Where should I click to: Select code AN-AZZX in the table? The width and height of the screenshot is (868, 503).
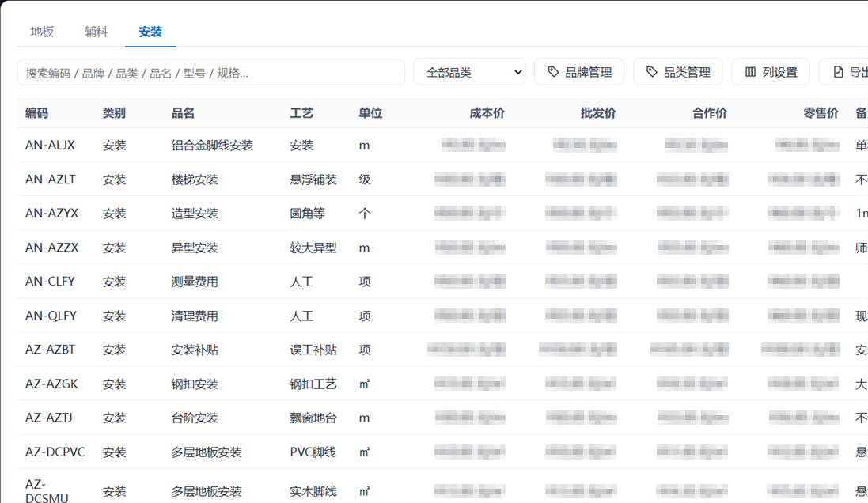[52, 248]
